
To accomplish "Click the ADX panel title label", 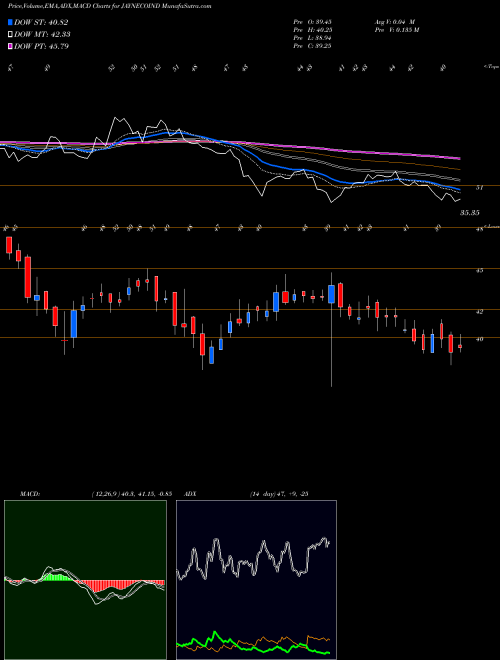I will (190, 494).
